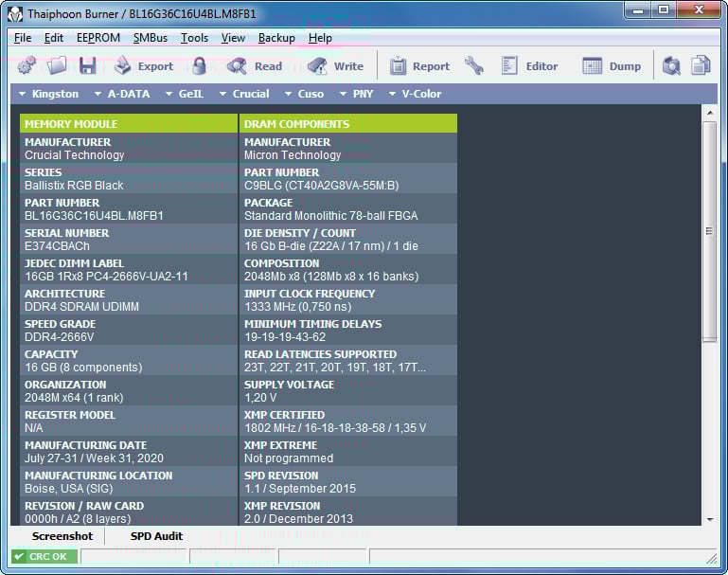The width and height of the screenshot is (728, 575).
Task: Expand the Kingston dropdown
Action: click(48, 94)
